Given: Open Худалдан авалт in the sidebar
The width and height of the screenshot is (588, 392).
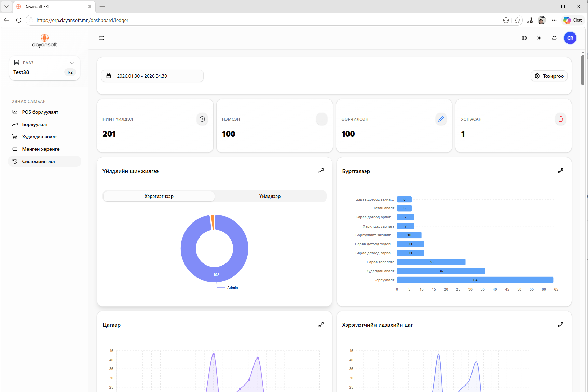Looking at the screenshot, I should coord(44,137).
